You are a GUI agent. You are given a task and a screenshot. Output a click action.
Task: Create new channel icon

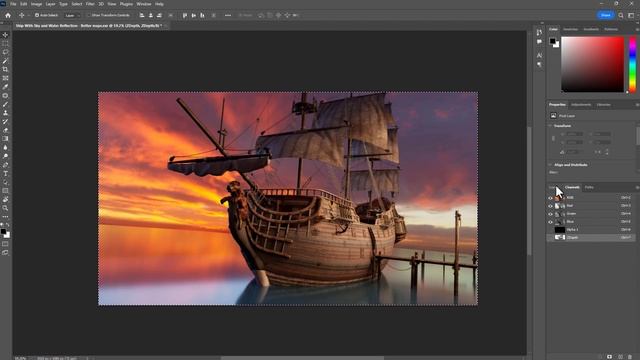(620, 357)
